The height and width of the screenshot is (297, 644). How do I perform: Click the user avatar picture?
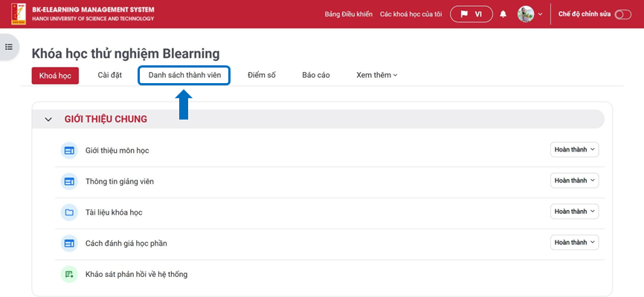(526, 14)
